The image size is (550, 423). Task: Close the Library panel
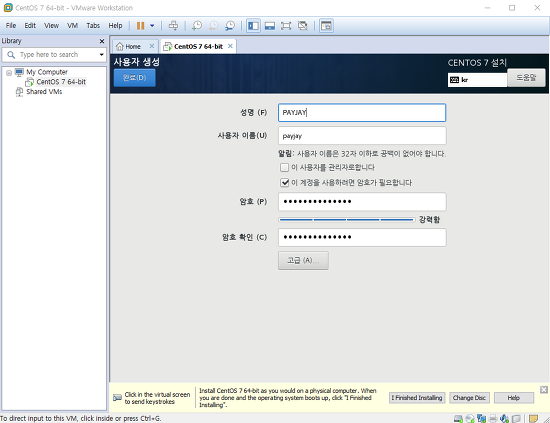(x=102, y=41)
